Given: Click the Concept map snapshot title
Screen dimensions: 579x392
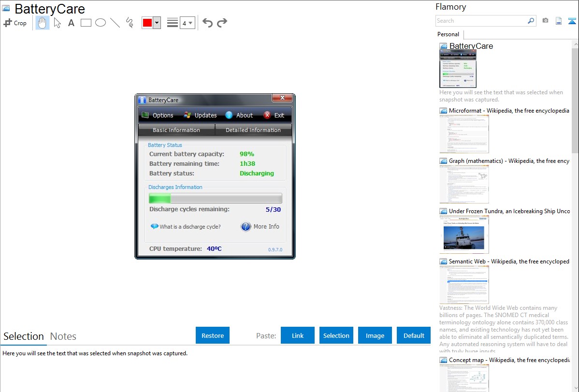Looking at the screenshot, I should point(509,360).
